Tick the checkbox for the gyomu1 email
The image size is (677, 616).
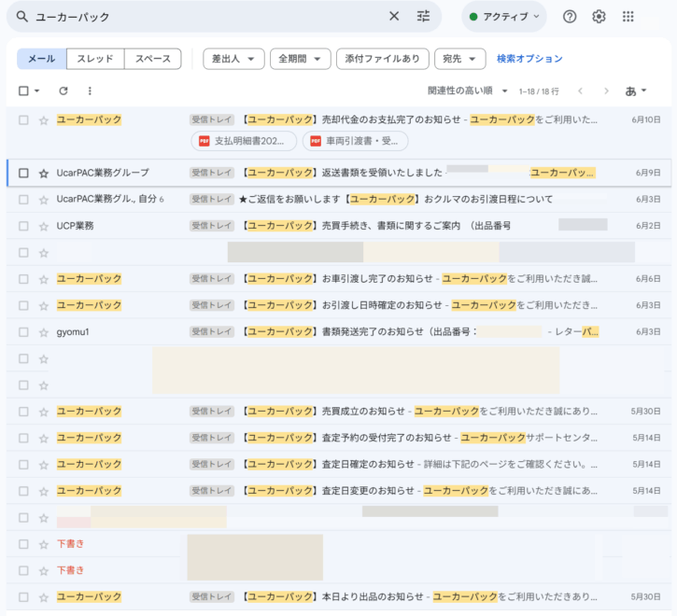23,331
